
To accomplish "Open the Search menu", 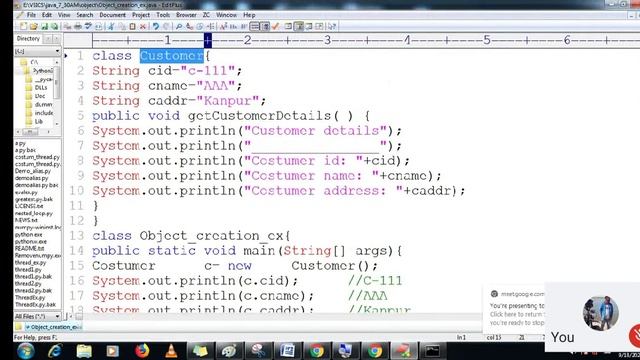I will point(84,15).
